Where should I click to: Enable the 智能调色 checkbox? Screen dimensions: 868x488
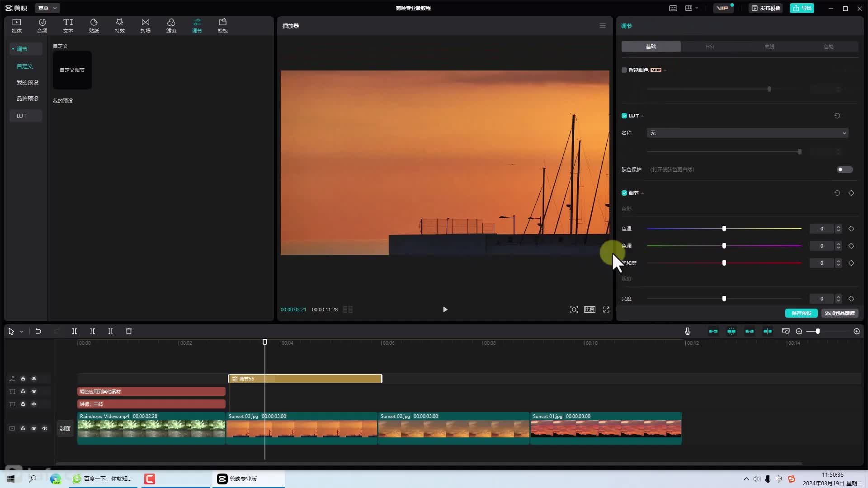tap(624, 70)
